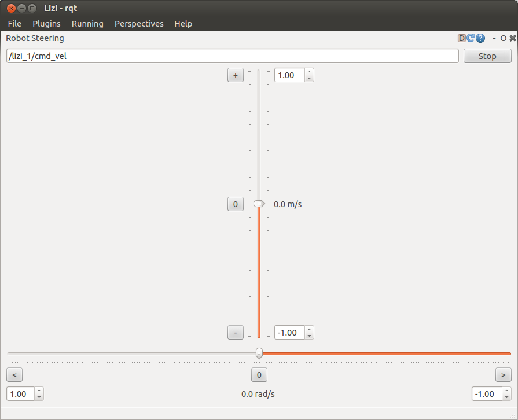Click the /lizi_1/cmd_vel topic field

[232, 56]
